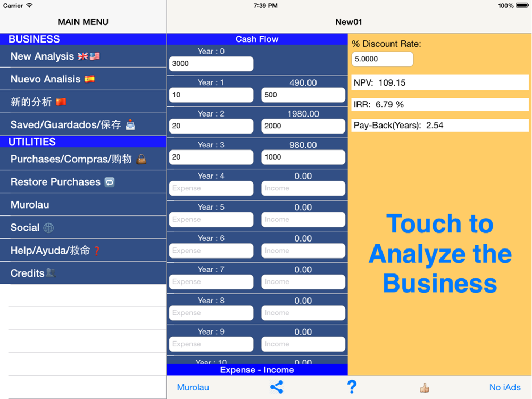Open Credits menu entry
The image size is (532, 399).
point(83,273)
